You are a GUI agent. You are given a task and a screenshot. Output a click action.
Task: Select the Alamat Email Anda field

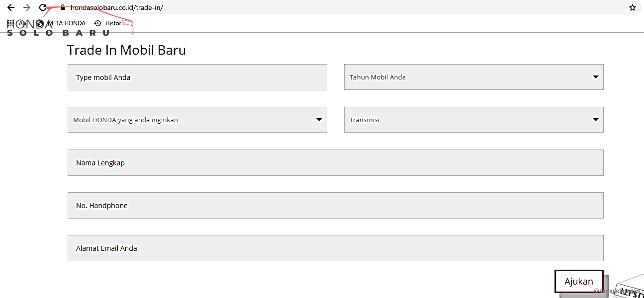click(x=335, y=248)
